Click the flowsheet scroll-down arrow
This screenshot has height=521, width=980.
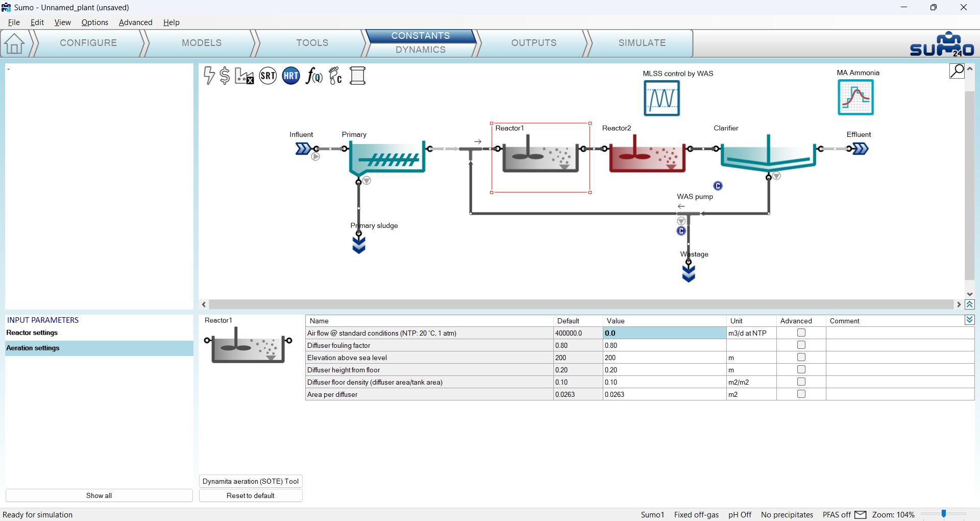(x=970, y=294)
